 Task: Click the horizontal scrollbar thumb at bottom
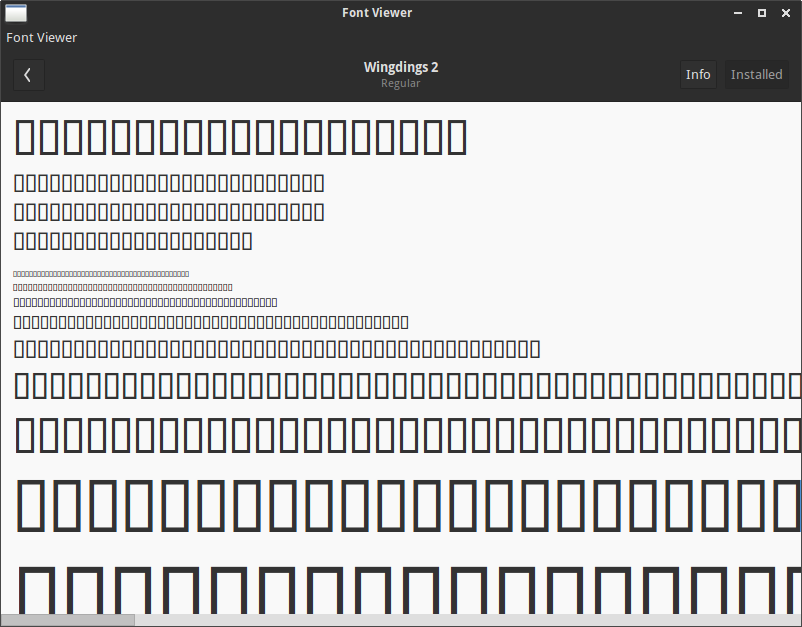point(68,620)
